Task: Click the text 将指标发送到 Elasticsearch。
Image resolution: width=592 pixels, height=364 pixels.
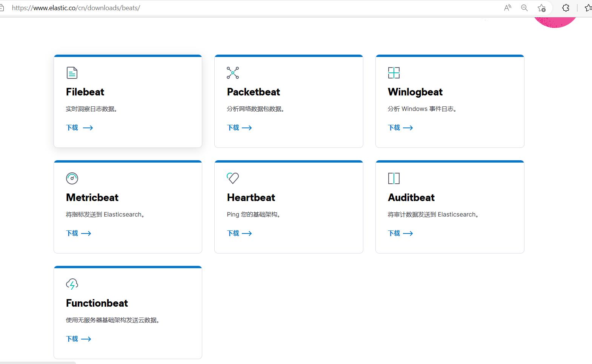Action: (x=106, y=215)
